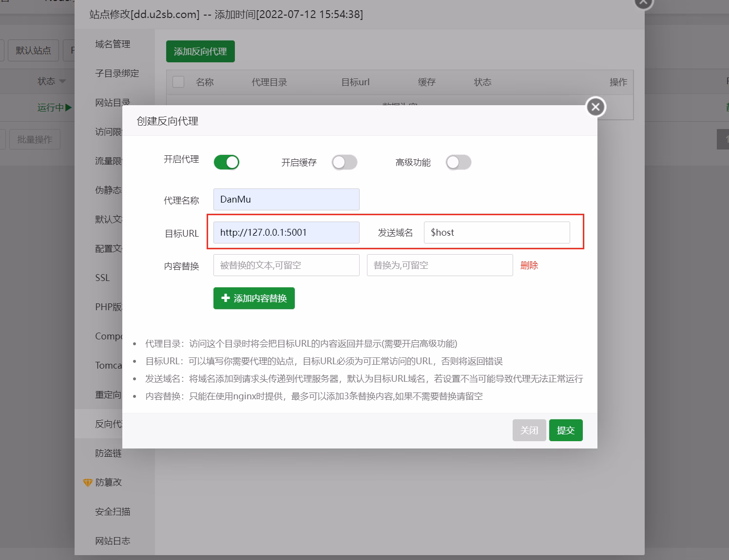Click the green play icon after 运行中
This screenshot has width=729, height=560.
(68, 108)
